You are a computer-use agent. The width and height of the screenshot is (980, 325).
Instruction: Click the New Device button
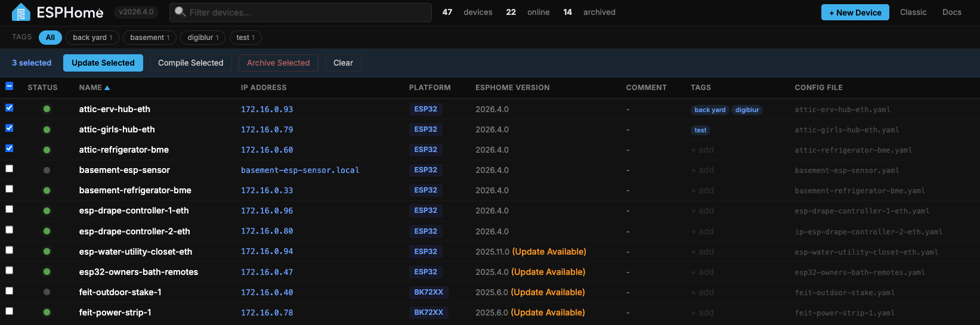coord(855,13)
